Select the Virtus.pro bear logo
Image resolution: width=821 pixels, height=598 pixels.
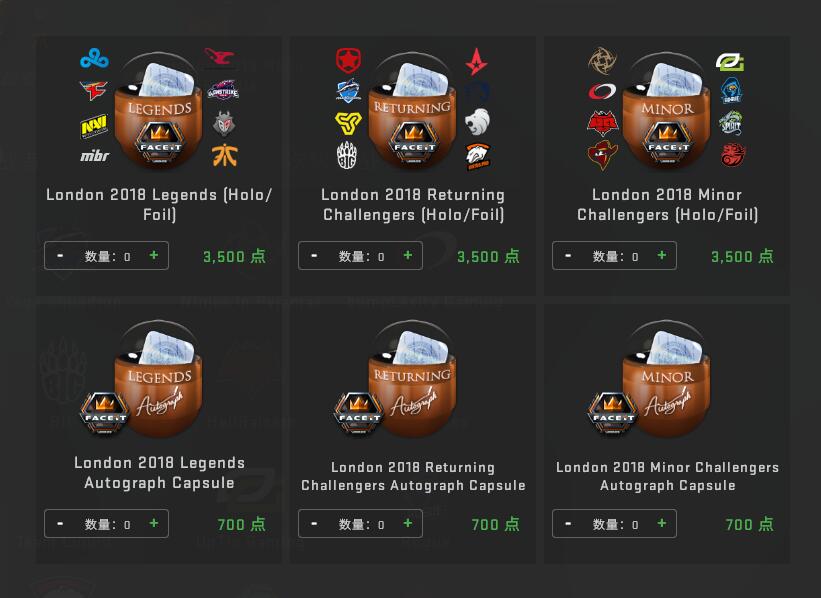click(x=478, y=157)
